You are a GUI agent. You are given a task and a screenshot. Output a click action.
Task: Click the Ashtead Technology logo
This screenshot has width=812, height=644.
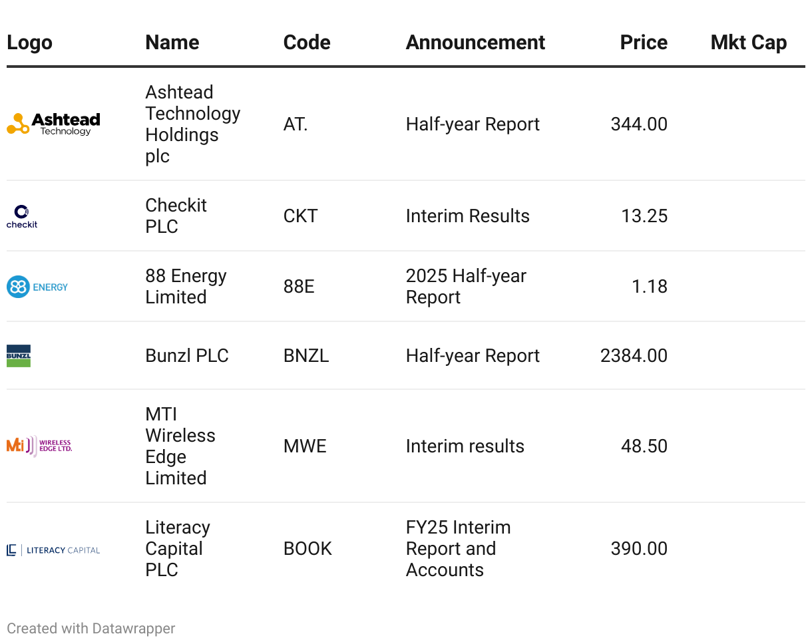[53, 124]
